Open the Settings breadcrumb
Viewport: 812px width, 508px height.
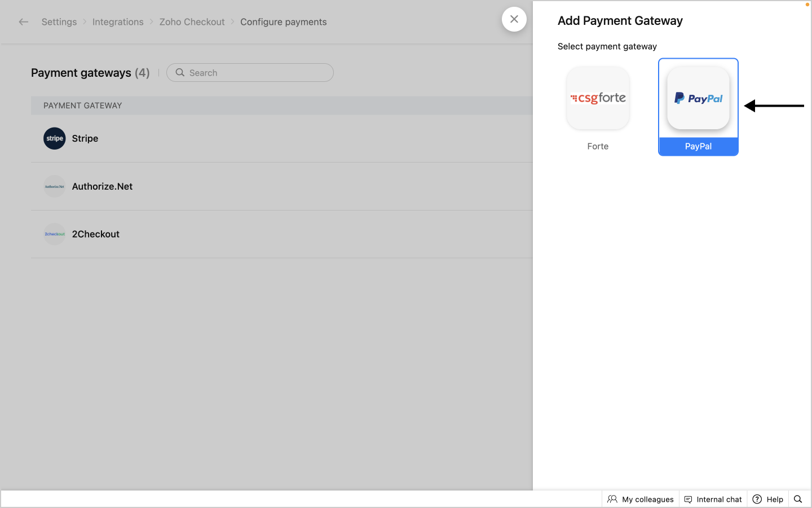coord(59,22)
